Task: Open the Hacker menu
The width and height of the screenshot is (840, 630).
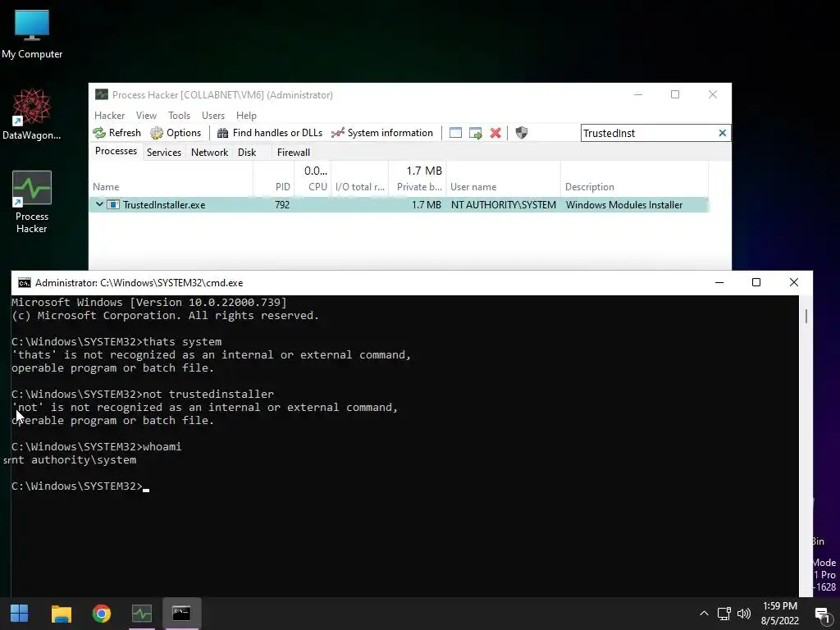Action: click(109, 115)
